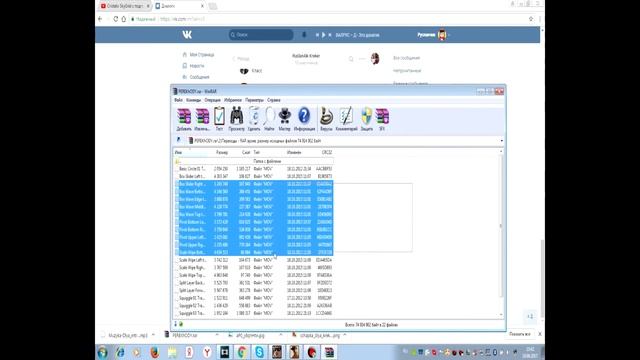Click Yandex browser taskbar icon
The image size is (640, 360).
click(207, 352)
